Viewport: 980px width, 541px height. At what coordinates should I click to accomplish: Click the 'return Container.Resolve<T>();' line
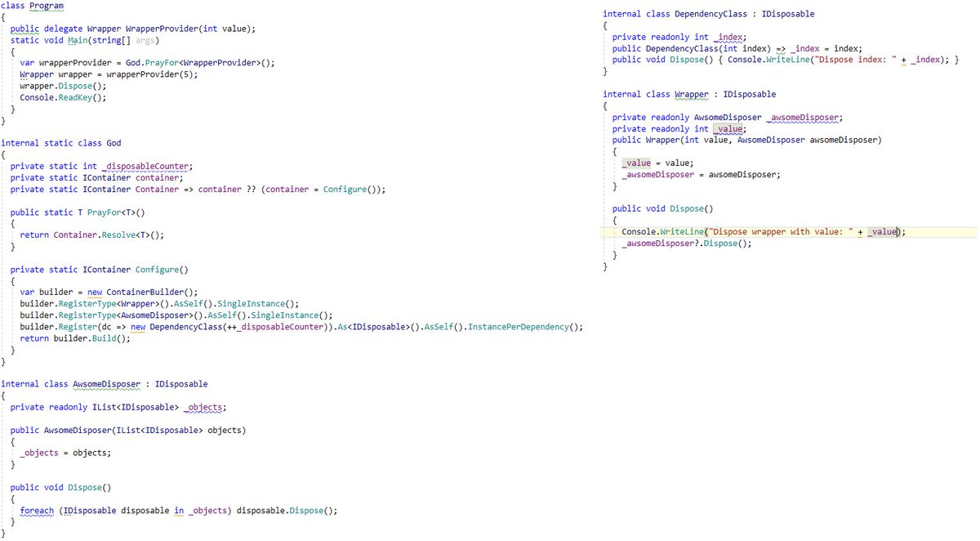click(x=92, y=235)
